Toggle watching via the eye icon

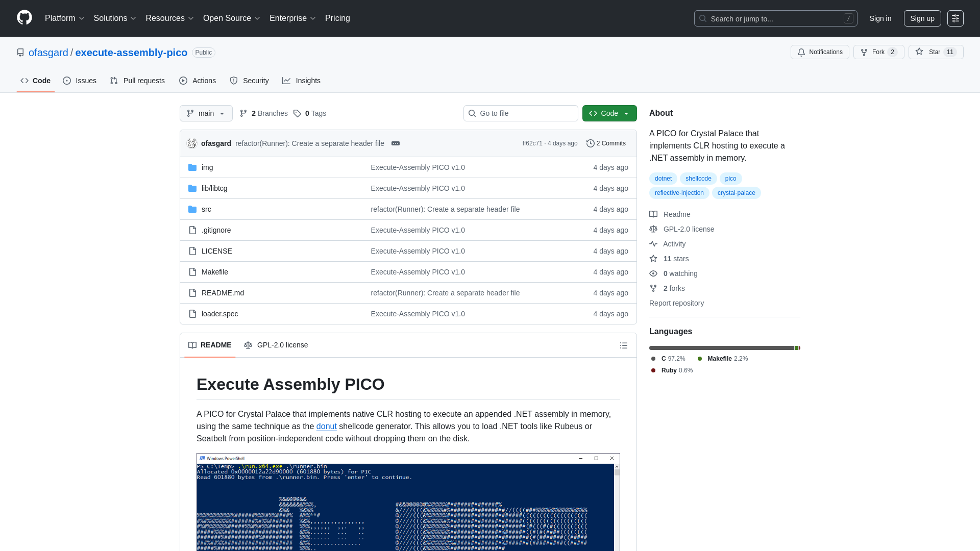pyautogui.click(x=654, y=273)
